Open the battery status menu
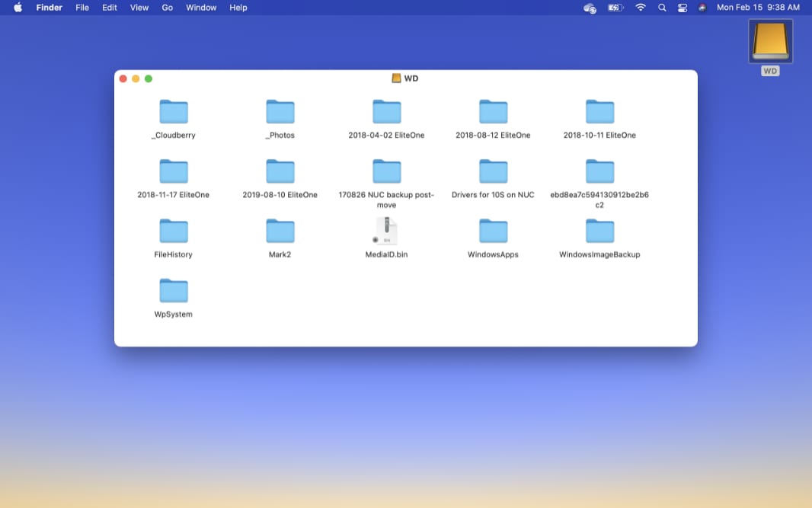 615,8
